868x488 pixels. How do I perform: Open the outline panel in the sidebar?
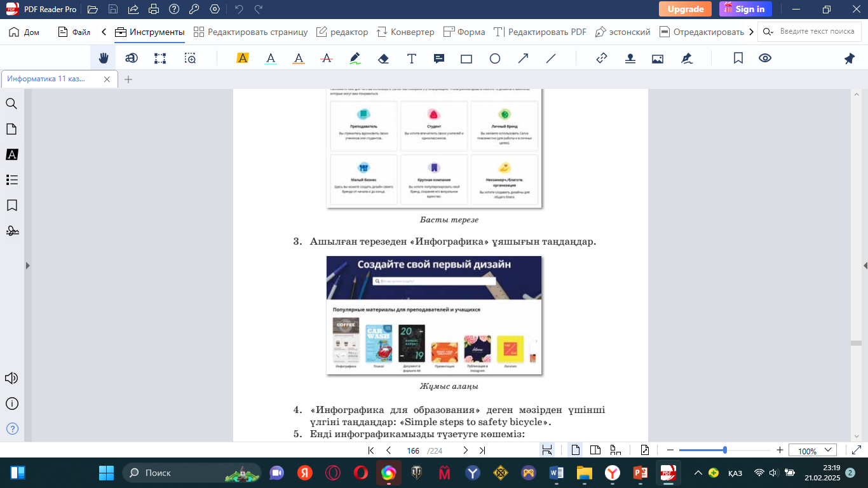[x=11, y=180]
